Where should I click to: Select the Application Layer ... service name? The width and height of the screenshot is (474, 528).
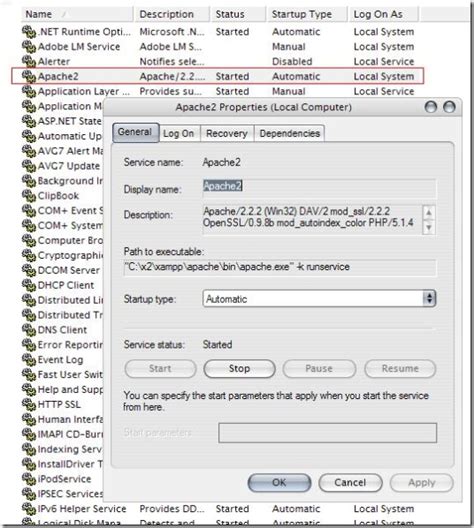pos(84,91)
